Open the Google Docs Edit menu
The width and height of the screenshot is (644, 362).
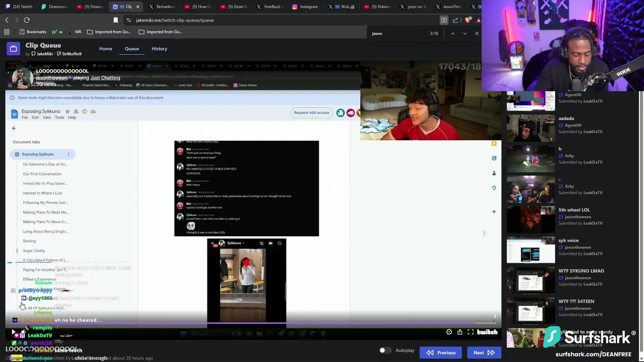click(35, 118)
